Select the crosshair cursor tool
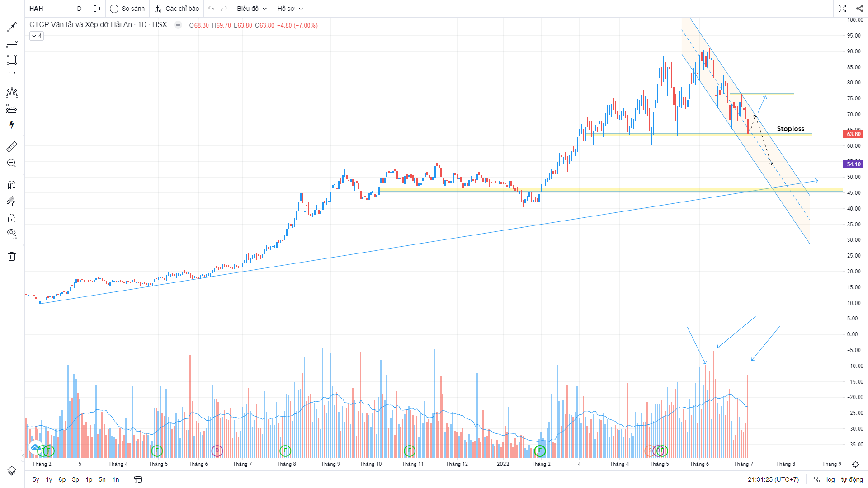The height and width of the screenshot is (488, 868). coord(12,10)
